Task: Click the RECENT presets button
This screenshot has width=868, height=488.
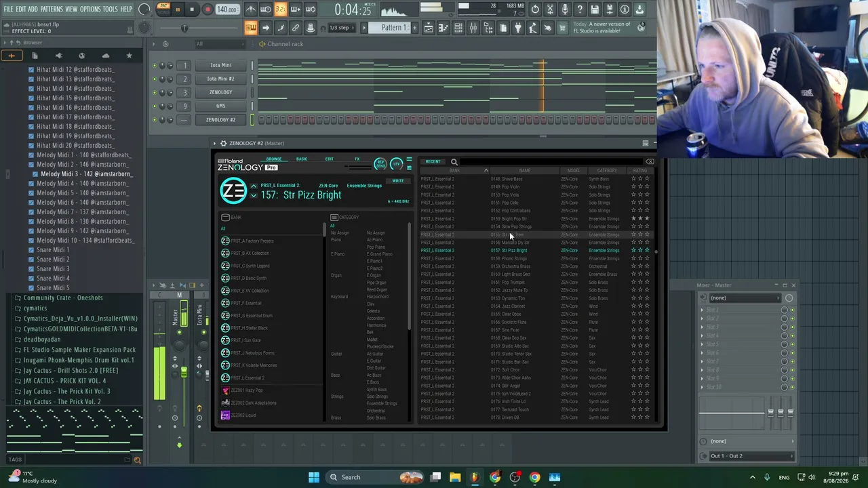Action: point(433,162)
